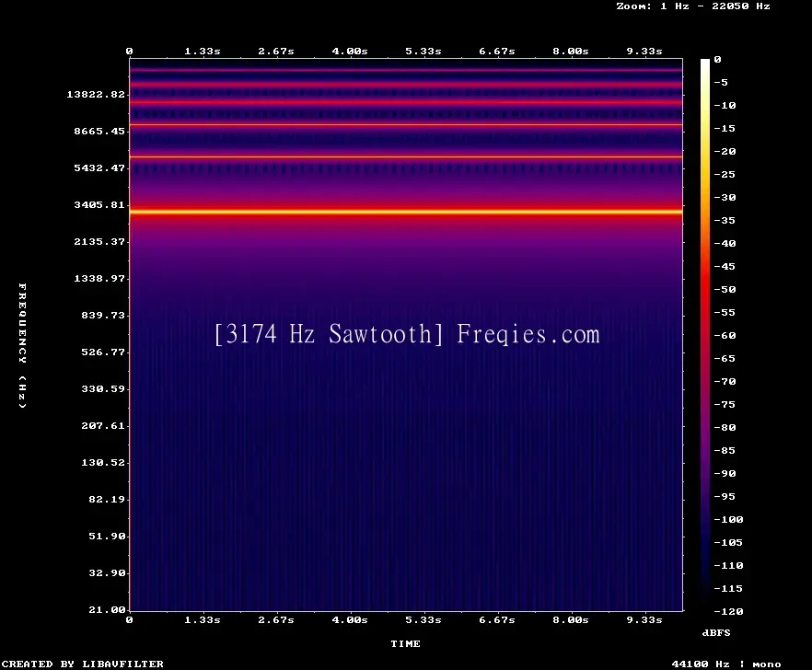Click the 21.00 frequency label

pyautogui.click(x=107, y=609)
